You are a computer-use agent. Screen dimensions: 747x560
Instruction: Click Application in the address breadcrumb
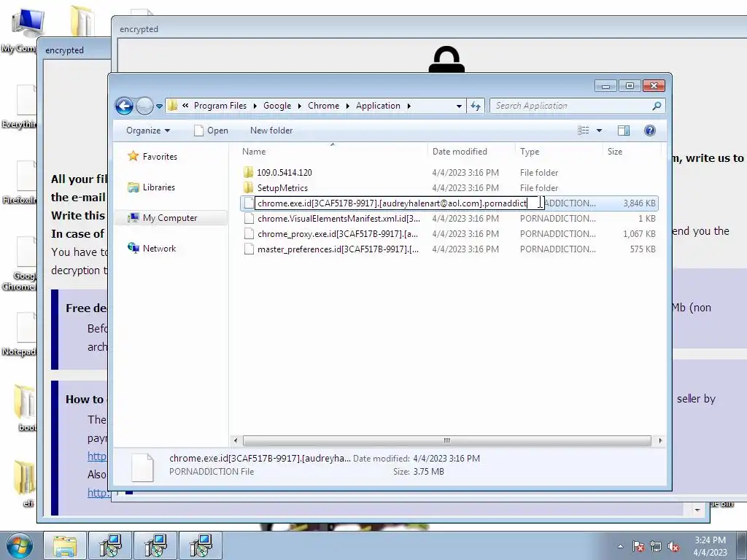(x=379, y=106)
